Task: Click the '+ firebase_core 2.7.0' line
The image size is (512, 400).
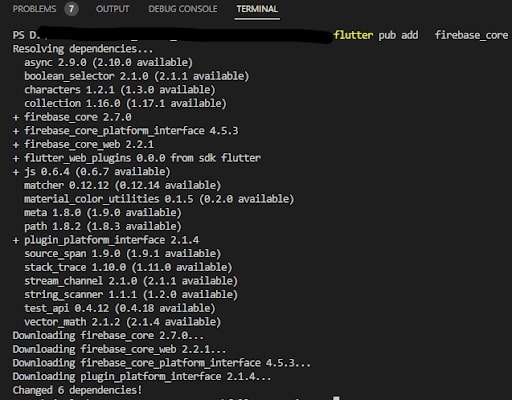Action: click(x=72, y=117)
